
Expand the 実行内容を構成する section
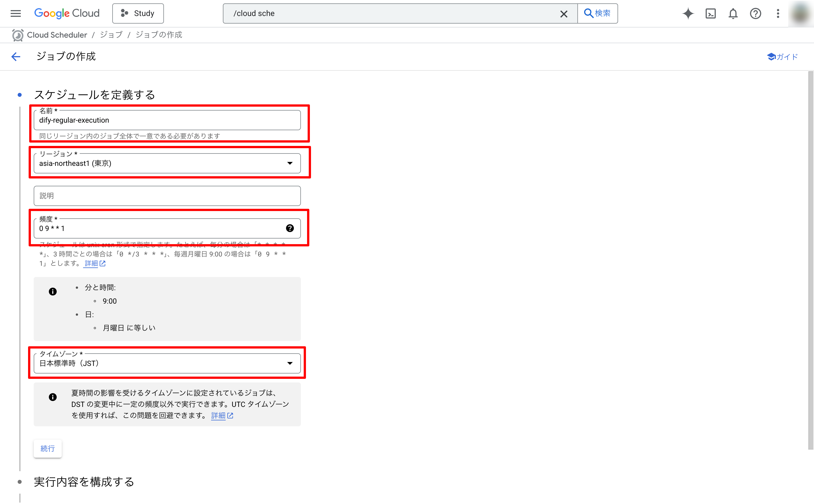(x=84, y=482)
